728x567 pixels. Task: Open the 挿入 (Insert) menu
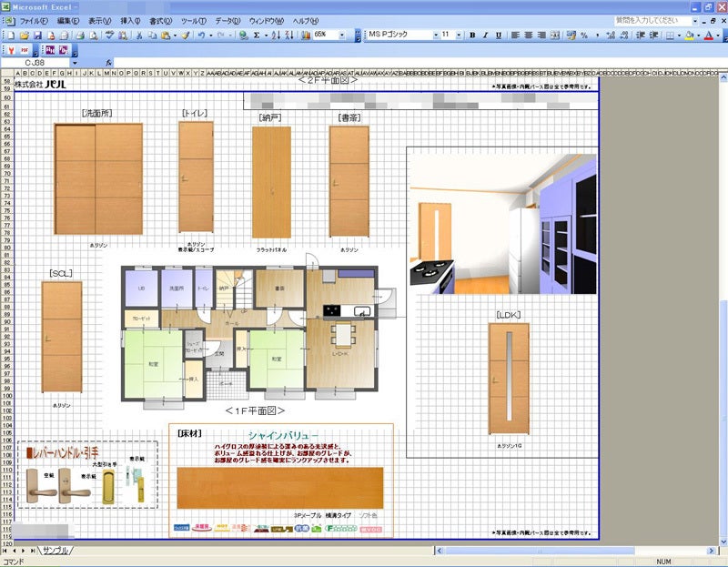[x=130, y=20]
